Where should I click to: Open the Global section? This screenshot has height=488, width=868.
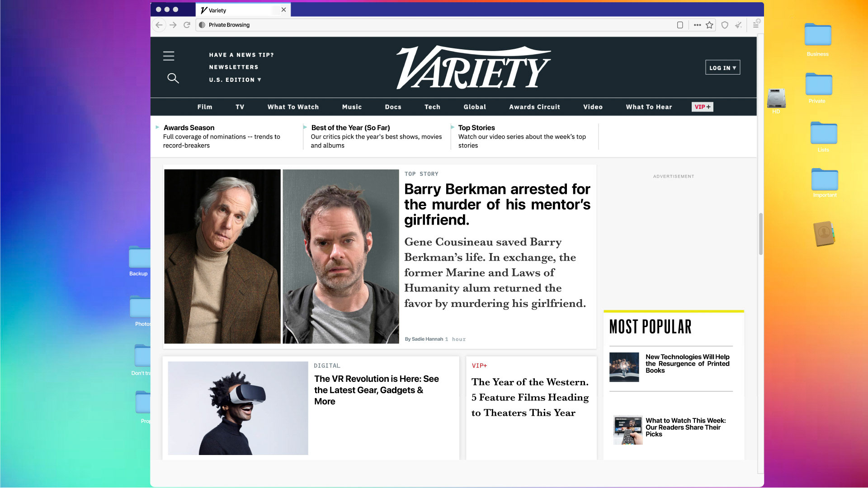click(475, 107)
